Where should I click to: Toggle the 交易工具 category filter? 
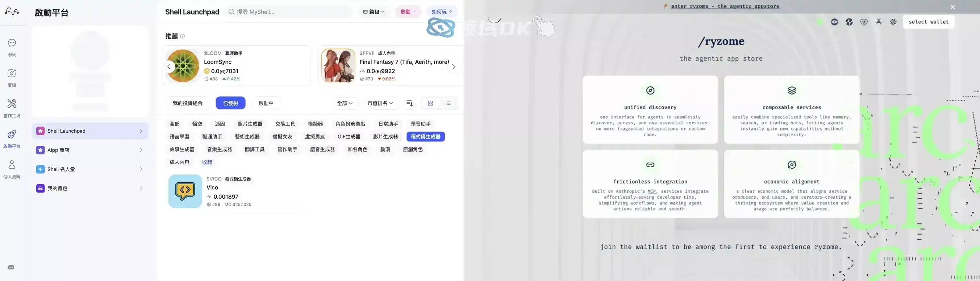(285, 124)
